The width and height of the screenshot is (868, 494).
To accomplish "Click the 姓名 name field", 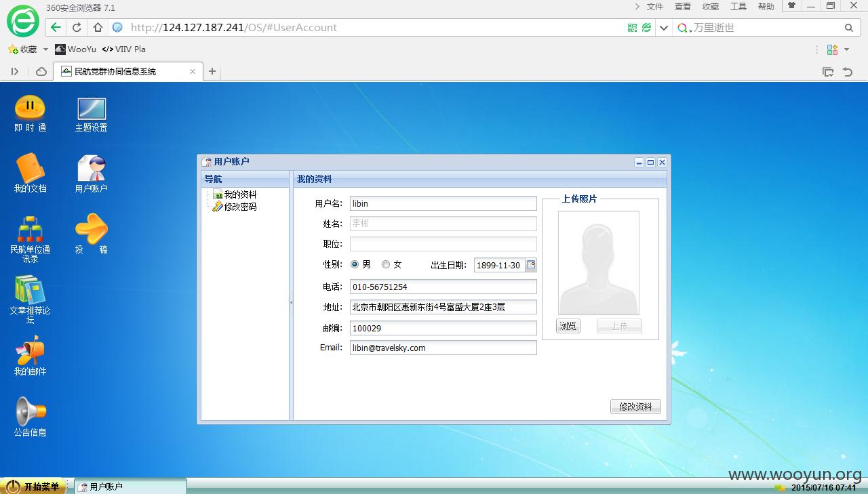I will tap(443, 224).
